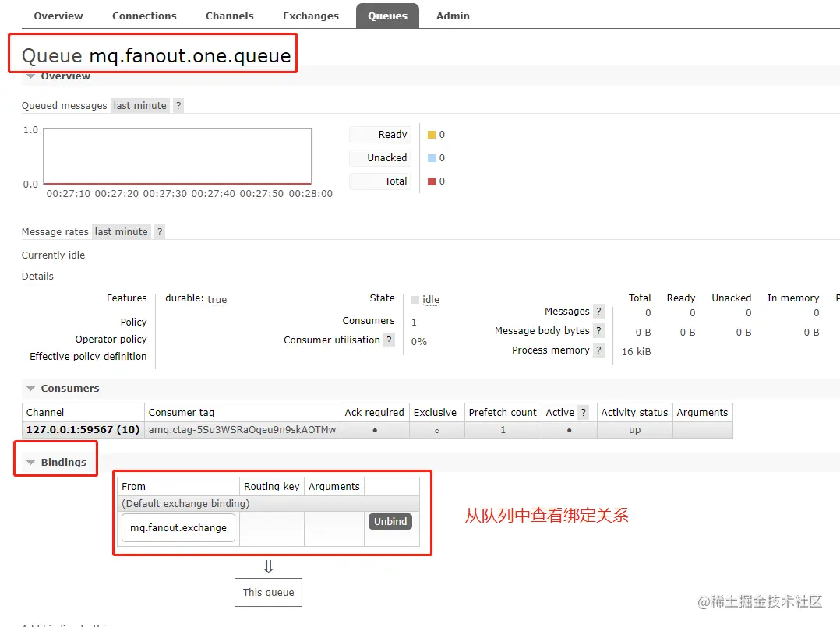Switch to the Exchanges tab
Screen dimensions: 840x627
point(310,15)
